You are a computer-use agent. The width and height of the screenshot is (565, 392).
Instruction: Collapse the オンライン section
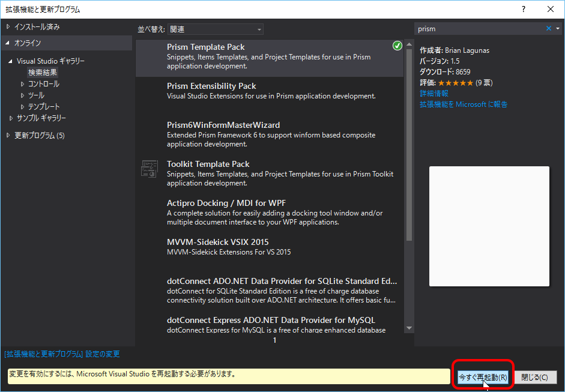(8, 43)
